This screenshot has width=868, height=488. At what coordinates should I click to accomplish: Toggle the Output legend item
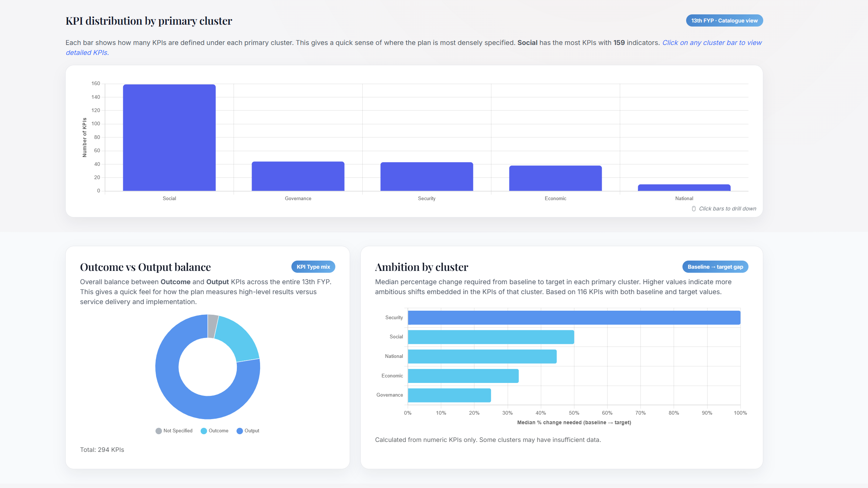(x=252, y=431)
